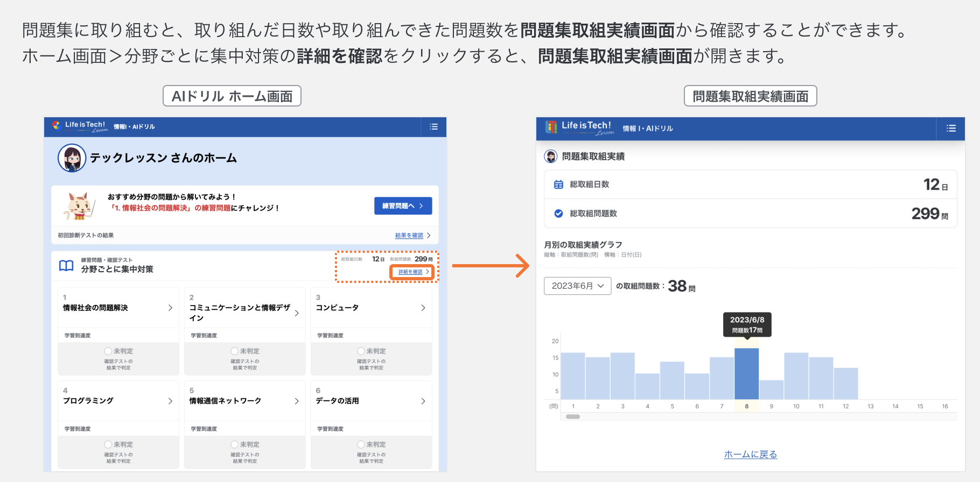Select 未判定 radio in コンピュータ card
The width and height of the screenshot is (980, 482).
(361, 351)
